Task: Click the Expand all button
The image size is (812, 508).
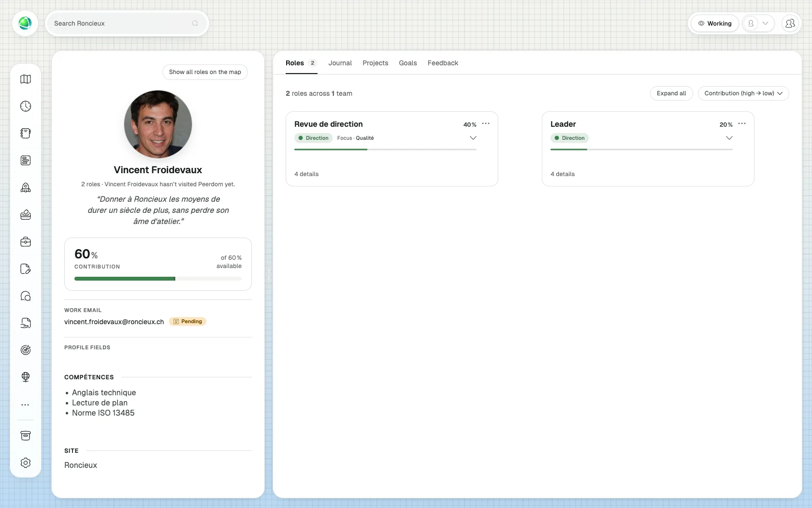Action: (671, 93)
